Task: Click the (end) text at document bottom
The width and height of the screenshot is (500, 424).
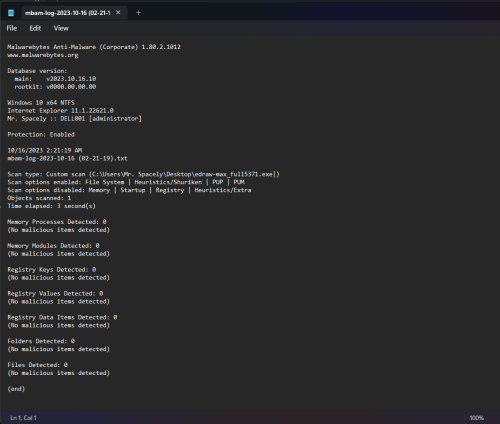Action: (16, 389)
